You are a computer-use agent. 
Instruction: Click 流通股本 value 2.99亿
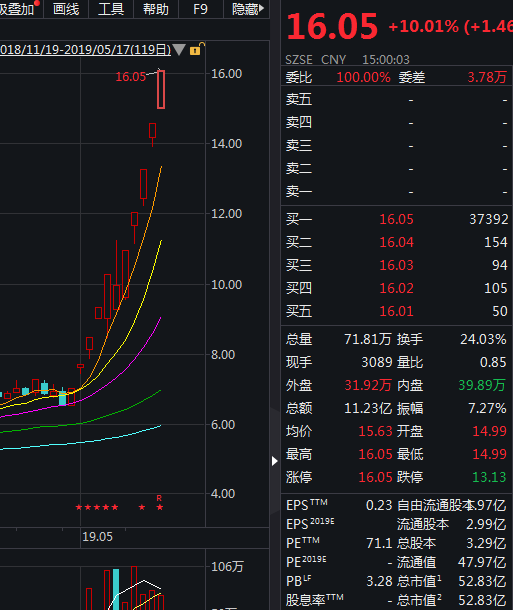[486, 524]
